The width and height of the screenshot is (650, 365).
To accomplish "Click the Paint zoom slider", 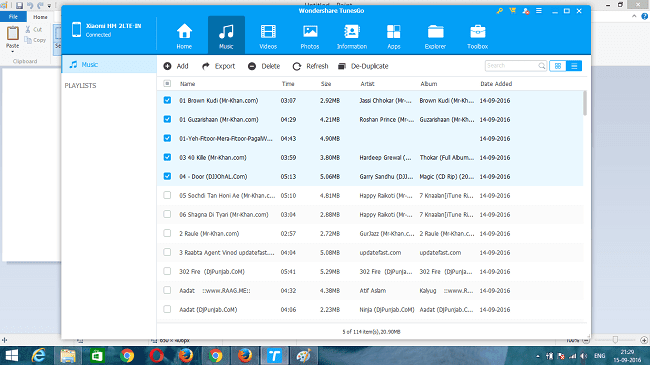I will coord(615,340).
